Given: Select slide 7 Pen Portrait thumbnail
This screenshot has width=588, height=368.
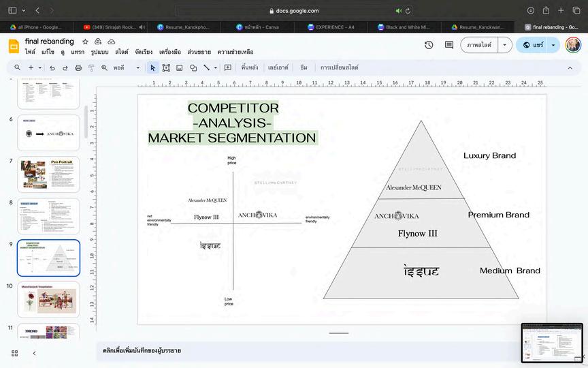Looking at the screenshot, I should coord(48,174).
